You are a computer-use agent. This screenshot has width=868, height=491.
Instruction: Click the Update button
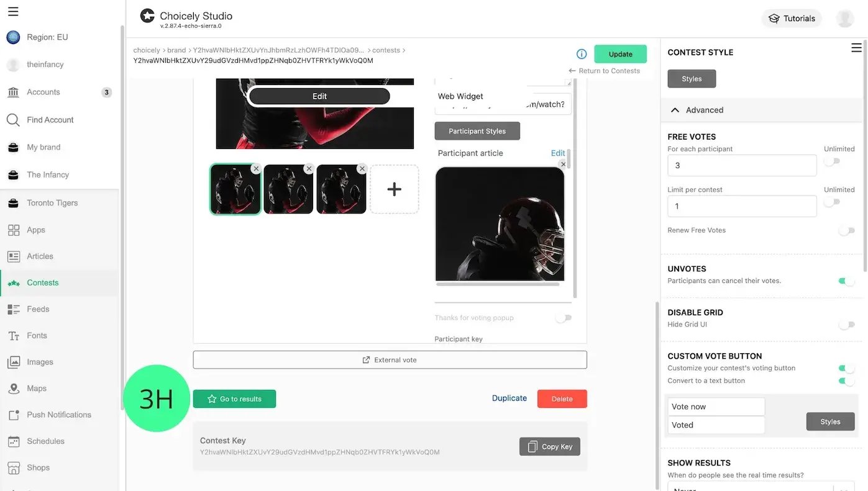click(620, 54)
